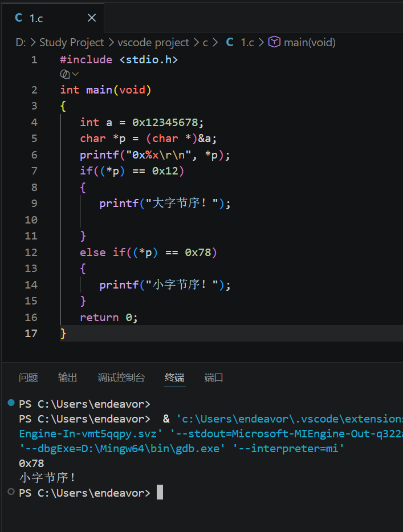The height and width of the screenshot is (532, 403).
Task: Open the code lens dropdown chevron above main
Action: [x=75, y=74]
